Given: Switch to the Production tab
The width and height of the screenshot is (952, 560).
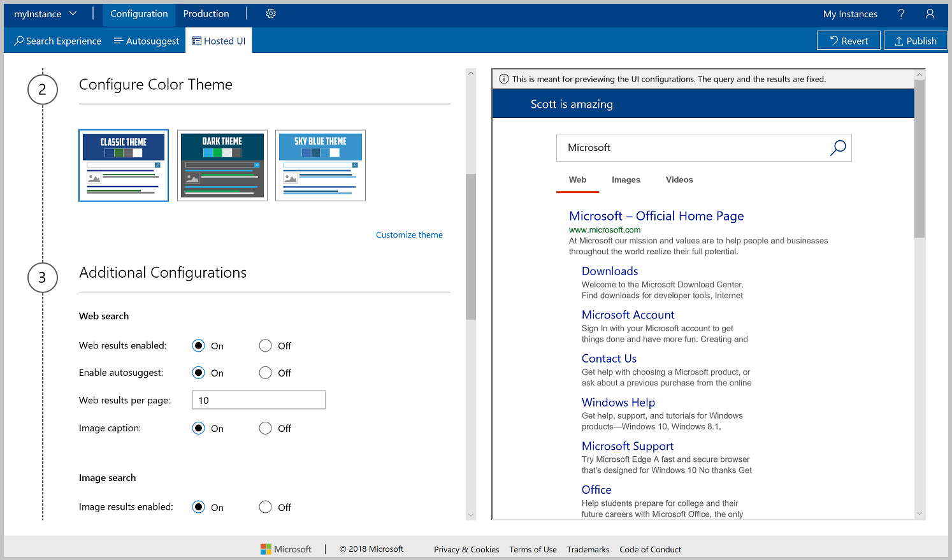Looking at the screenshot, I should coord(206,13).
